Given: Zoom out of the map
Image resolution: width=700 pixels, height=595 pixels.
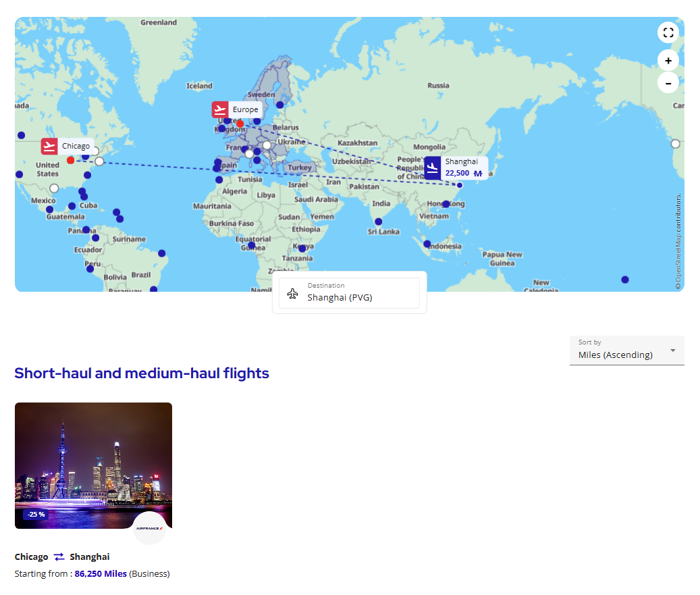Looking at the screenshot, I should click(668, 83).
